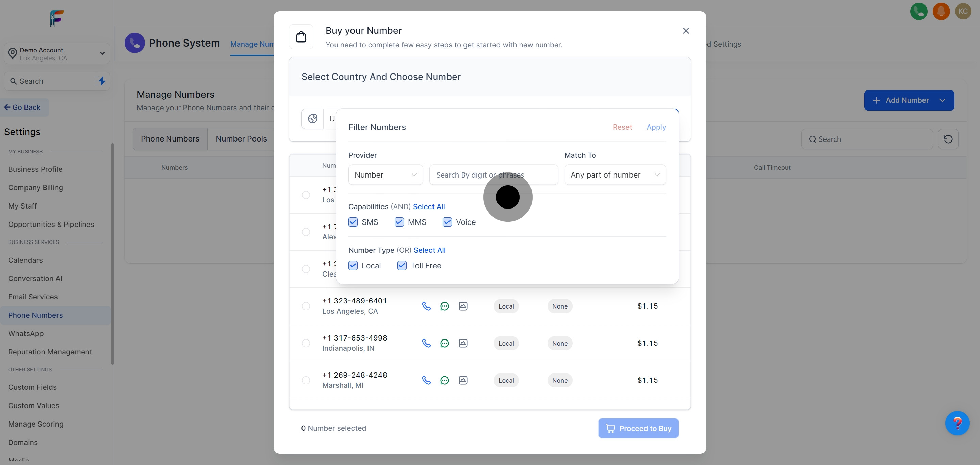This screenshot has width=980, height=465.
Task: Click MMS icon for the Marshall, MI number
Action: tap(463, 380)
